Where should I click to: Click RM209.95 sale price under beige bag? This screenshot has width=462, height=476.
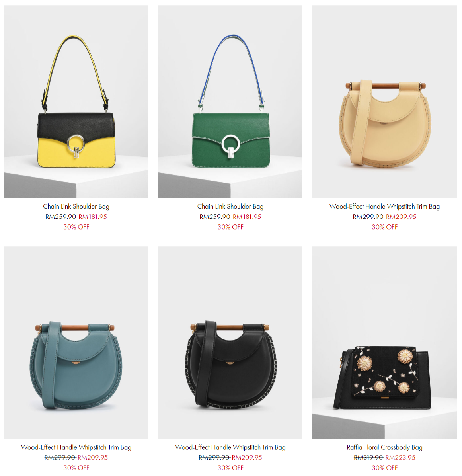click(401, 217)
